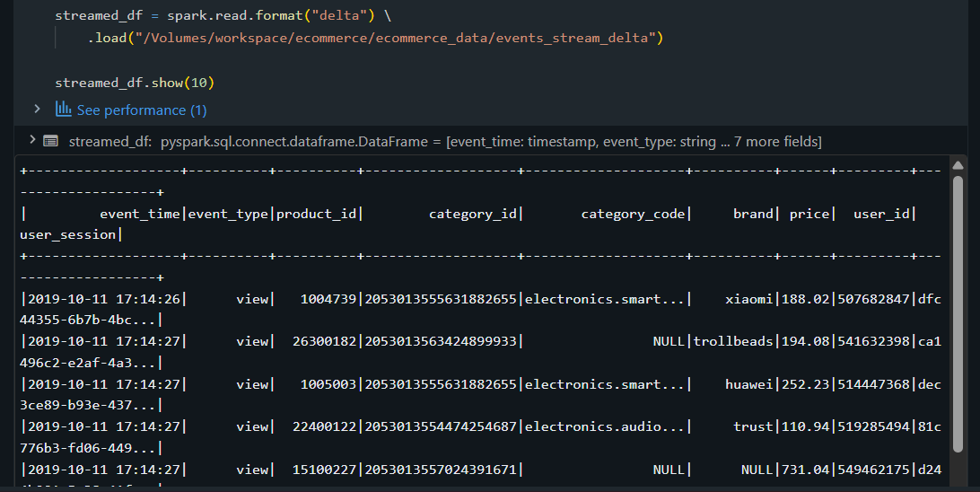Click the brand value trollbeads
This screenshot has height=492, width=980.
tap(734, 341)
